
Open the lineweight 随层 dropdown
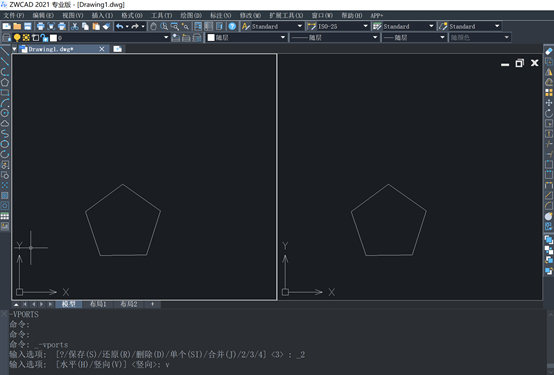(x=442, y=37)
